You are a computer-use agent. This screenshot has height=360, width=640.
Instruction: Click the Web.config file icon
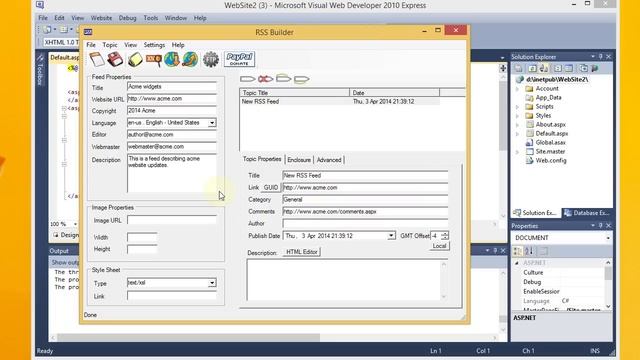pos(529,160)
